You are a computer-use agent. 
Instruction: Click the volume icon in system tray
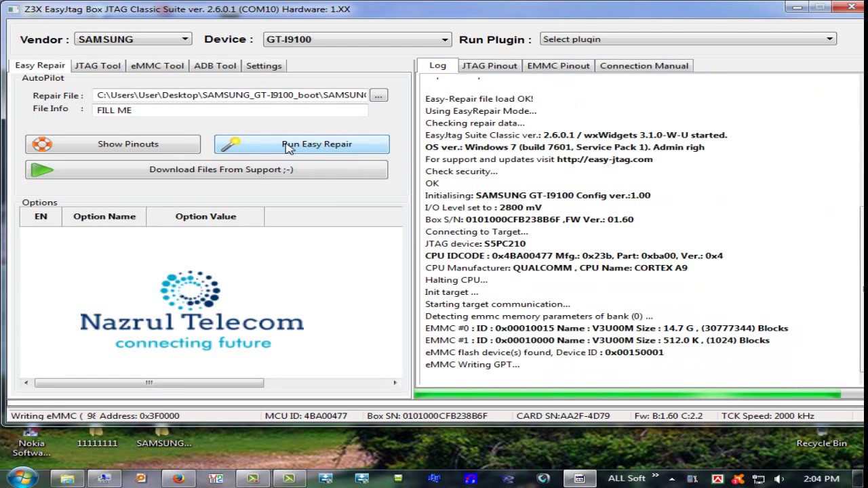point(780,479)
